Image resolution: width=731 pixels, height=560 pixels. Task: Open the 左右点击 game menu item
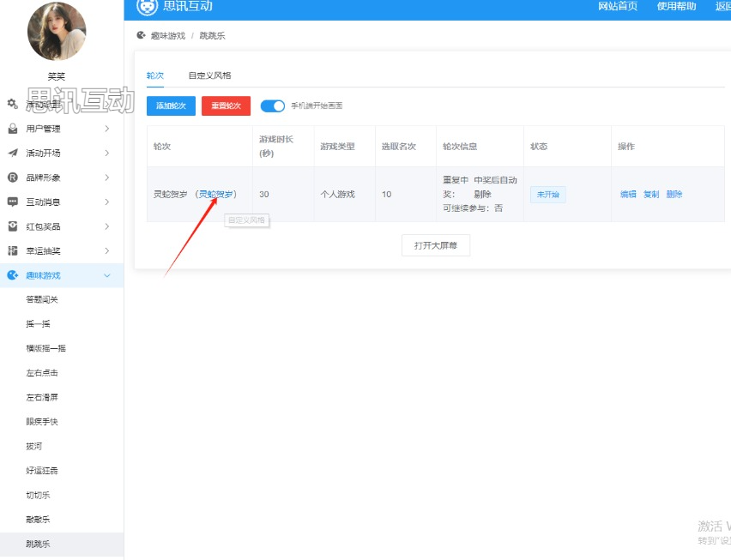42,373
